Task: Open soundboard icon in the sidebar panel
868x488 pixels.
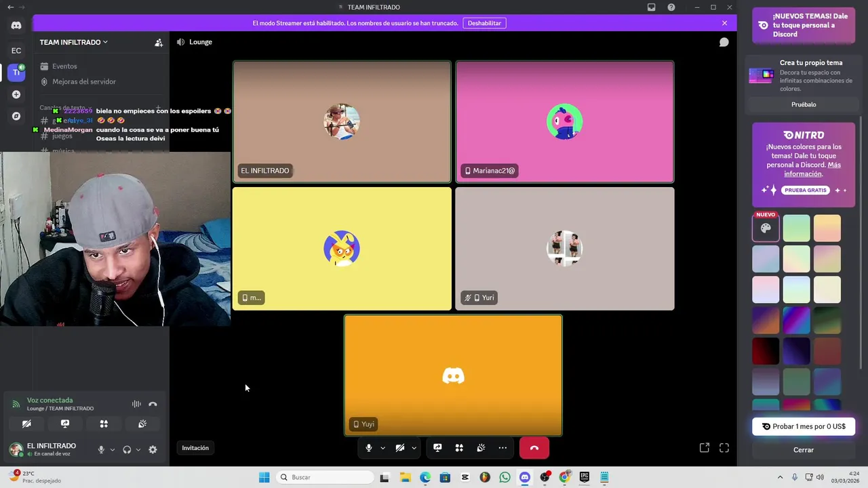Action: tap(142, 424)
